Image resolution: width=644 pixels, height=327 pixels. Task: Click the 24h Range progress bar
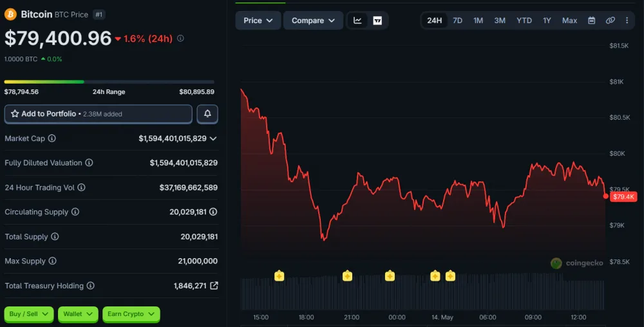pos(109,82)
